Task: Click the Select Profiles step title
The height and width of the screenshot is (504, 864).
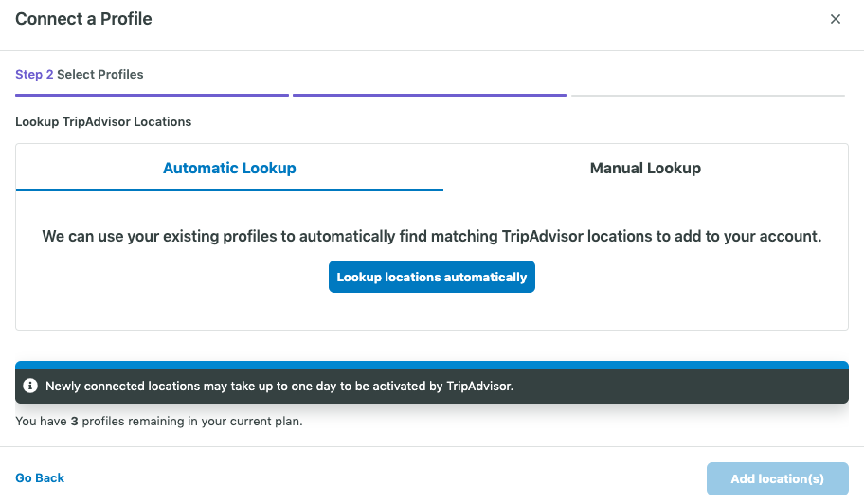Action: pos(100,74)
